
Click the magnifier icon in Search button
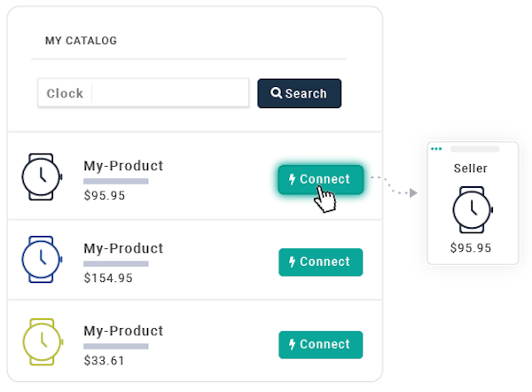277,93
